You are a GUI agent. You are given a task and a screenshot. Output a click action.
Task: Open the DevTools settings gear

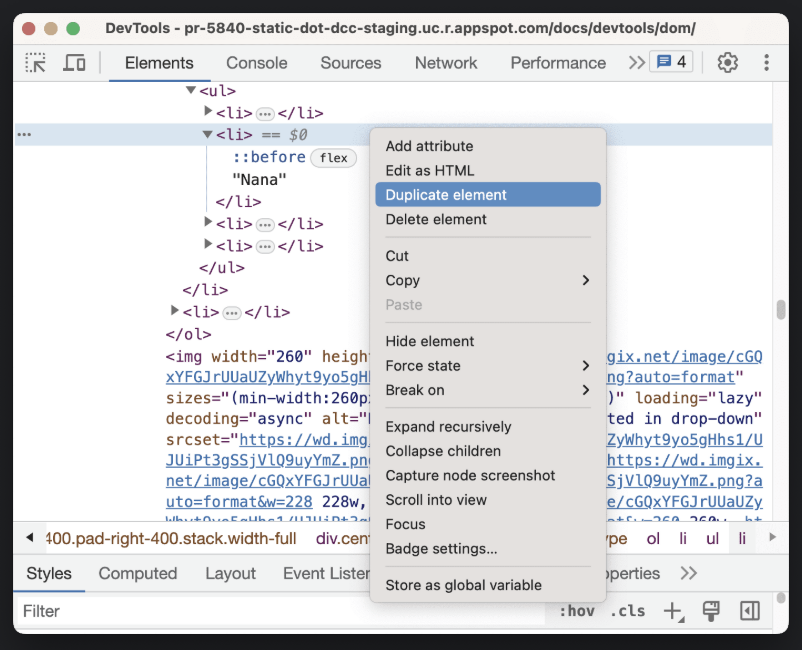[729, 62]
